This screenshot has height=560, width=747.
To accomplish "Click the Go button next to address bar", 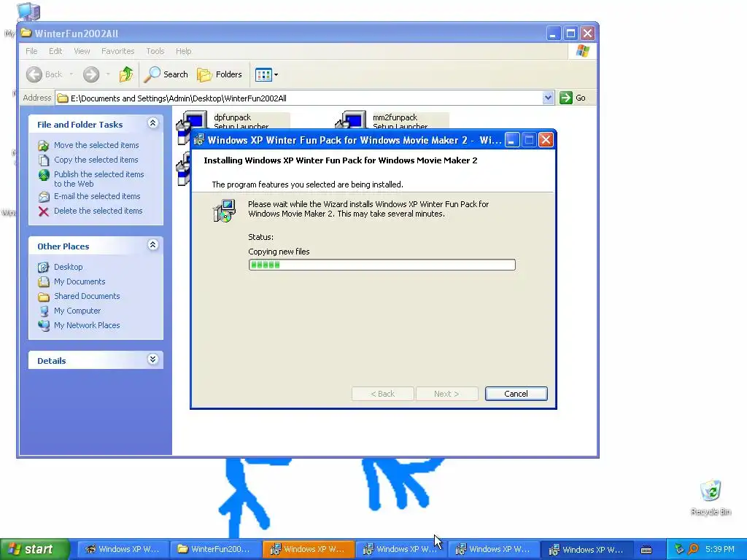I will pos(573,98).
